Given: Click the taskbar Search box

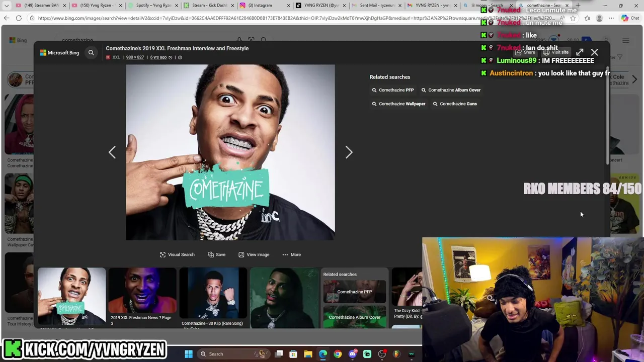Looking at the screenshot, I should tap(233, 354).
